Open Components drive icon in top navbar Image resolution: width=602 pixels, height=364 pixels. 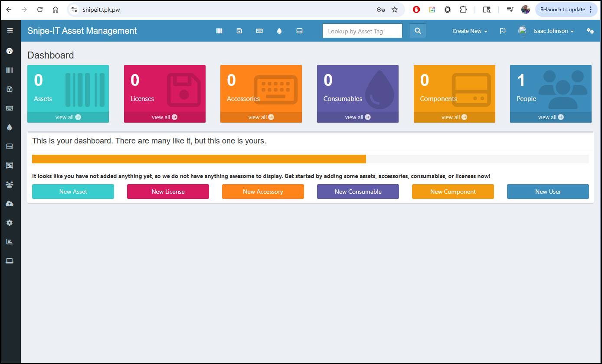click(299, 31)
